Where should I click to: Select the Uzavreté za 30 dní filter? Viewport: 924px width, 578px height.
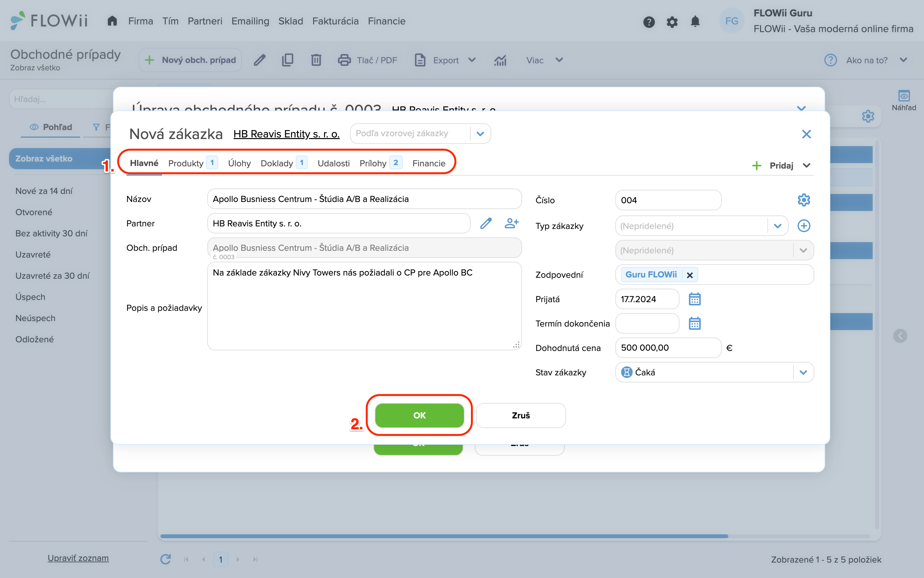52,276
